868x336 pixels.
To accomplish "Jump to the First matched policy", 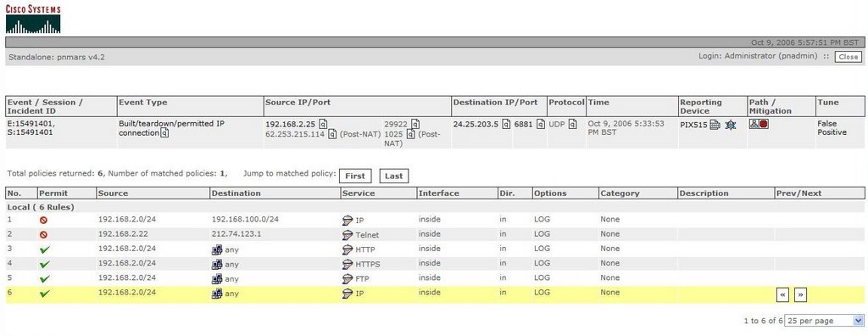I will click(355, 176).
